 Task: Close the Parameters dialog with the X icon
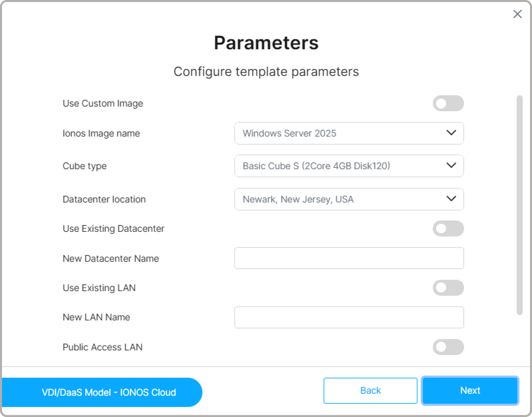point(517,14)
